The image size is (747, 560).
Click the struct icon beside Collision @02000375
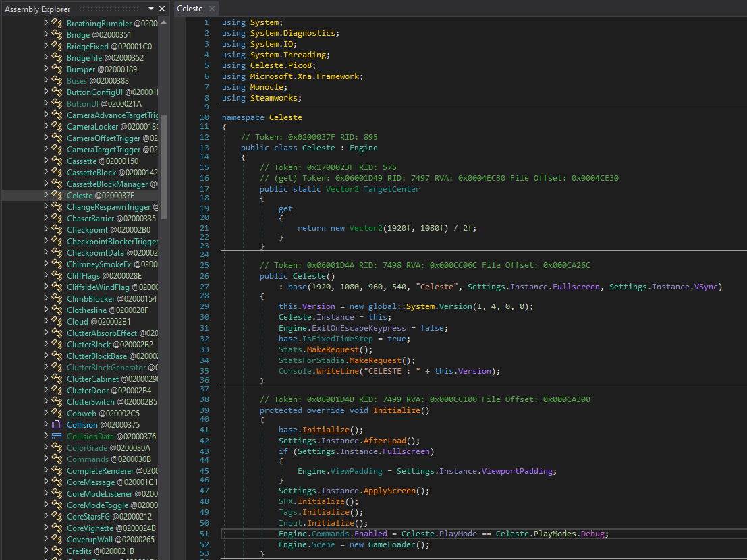coord(57,425)
